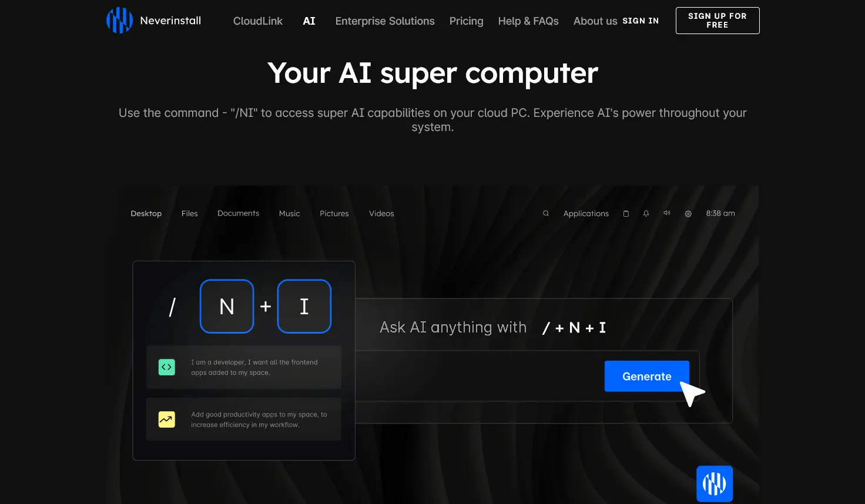Select the Videos tab

pyautogui.click(x=381, y=213)
